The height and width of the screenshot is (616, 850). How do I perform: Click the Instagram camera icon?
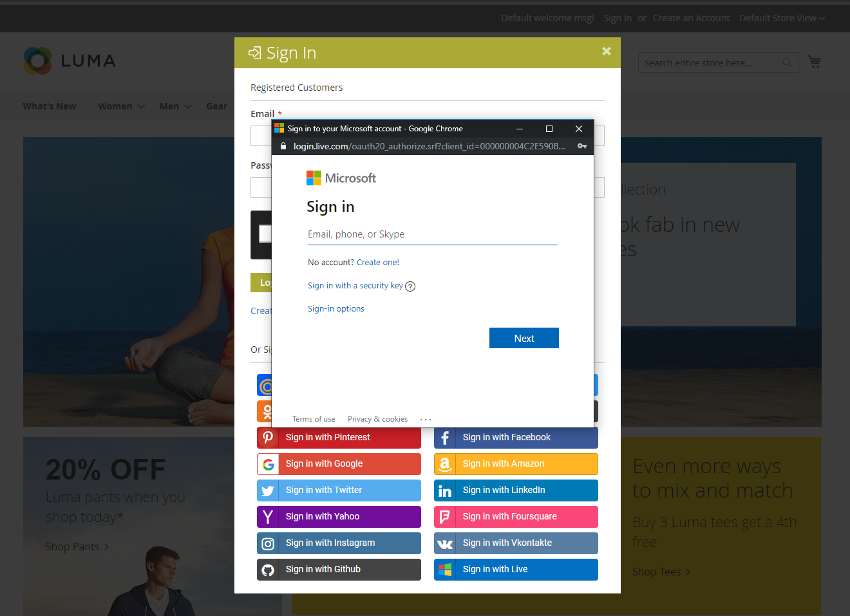pos(268,543)
